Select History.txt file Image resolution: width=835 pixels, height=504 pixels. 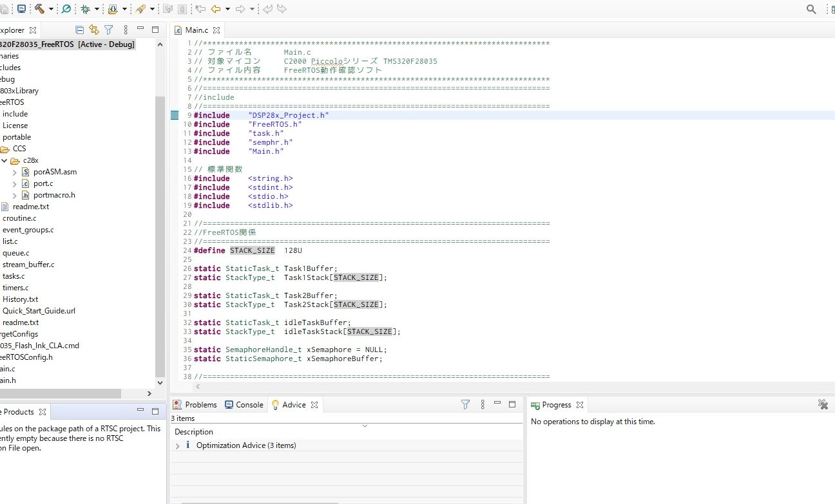(20, 299)
